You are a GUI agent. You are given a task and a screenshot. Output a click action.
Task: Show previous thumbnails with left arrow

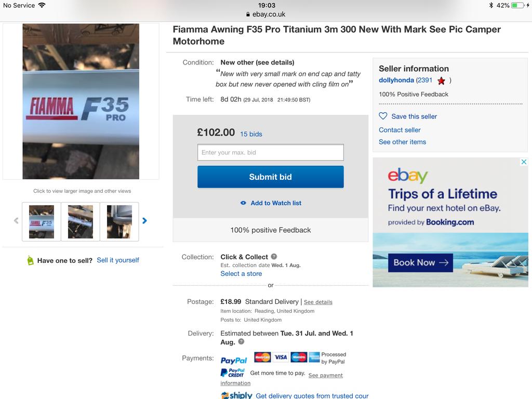(x=16, y=220)
